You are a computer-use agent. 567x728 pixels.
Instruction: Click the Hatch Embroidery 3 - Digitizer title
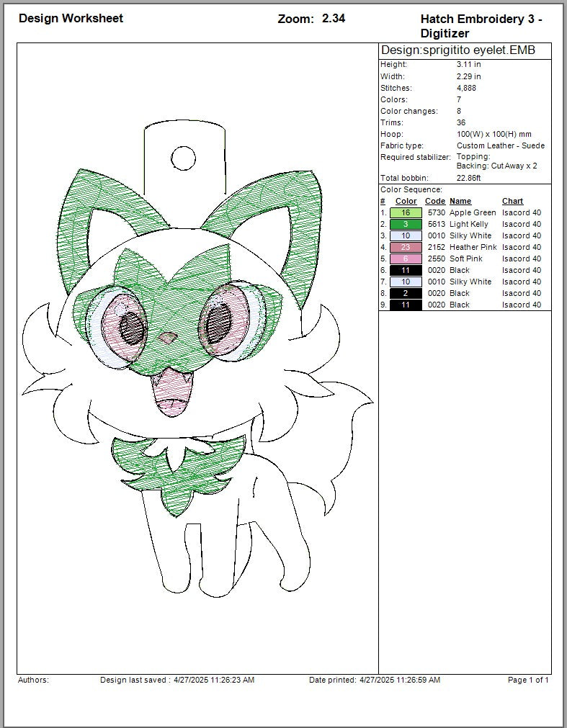pyautogui.click(x=481, y=26)
